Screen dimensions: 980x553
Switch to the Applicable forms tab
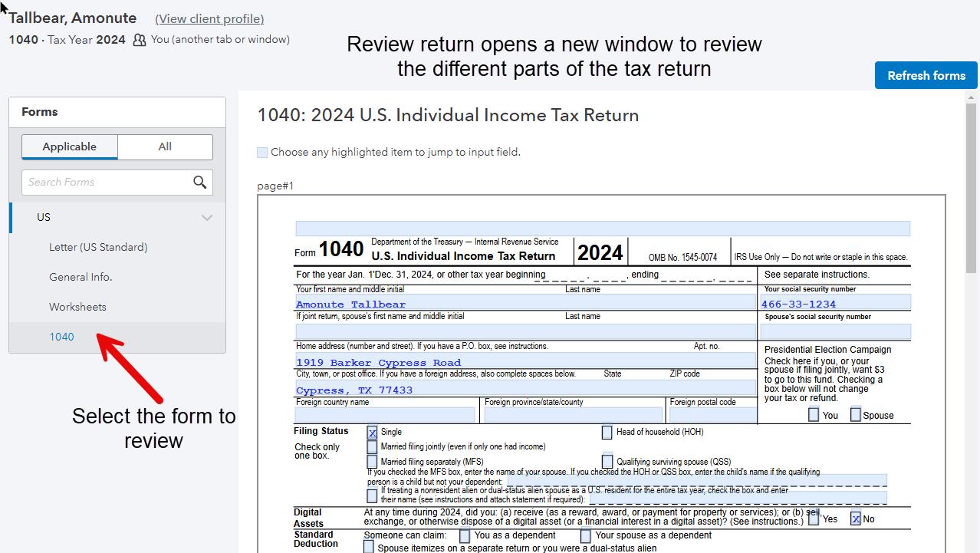click(x=70, y=146)
